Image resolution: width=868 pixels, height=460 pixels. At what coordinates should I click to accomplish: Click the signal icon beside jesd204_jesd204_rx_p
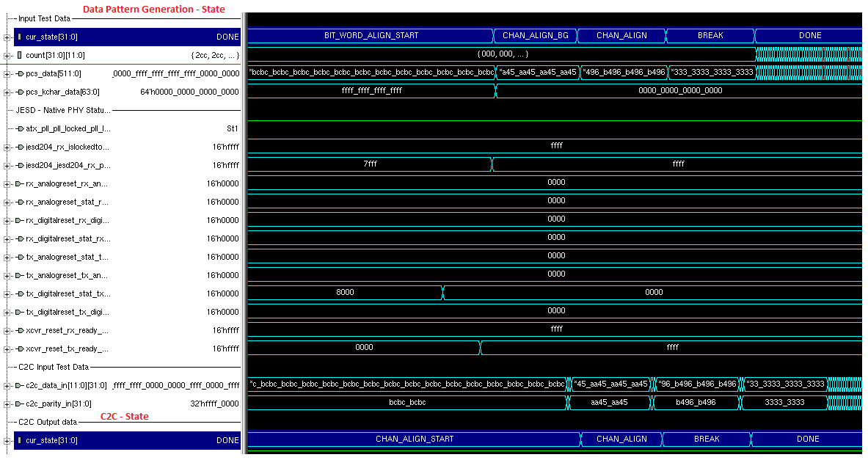click(x=19, y=165)
